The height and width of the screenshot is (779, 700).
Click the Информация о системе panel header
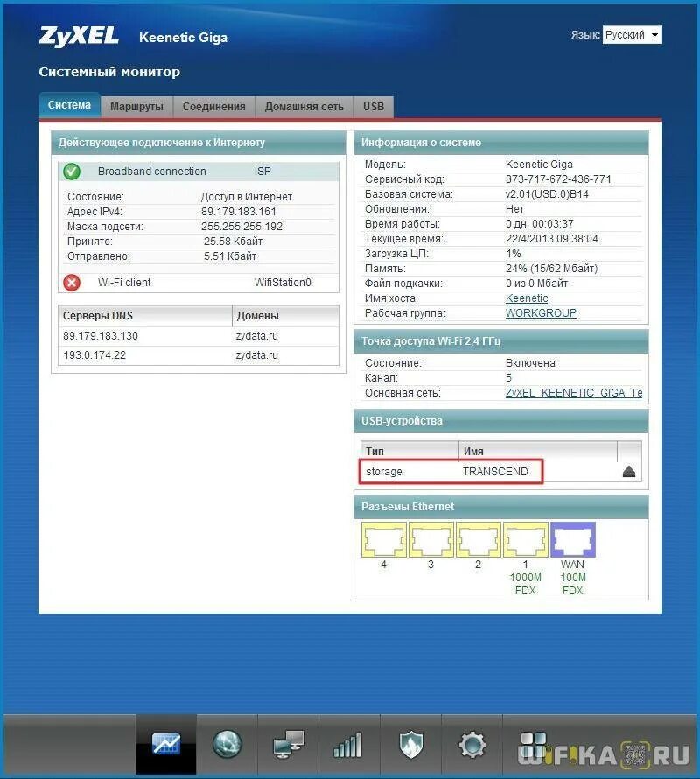click(x=501, y=143)
